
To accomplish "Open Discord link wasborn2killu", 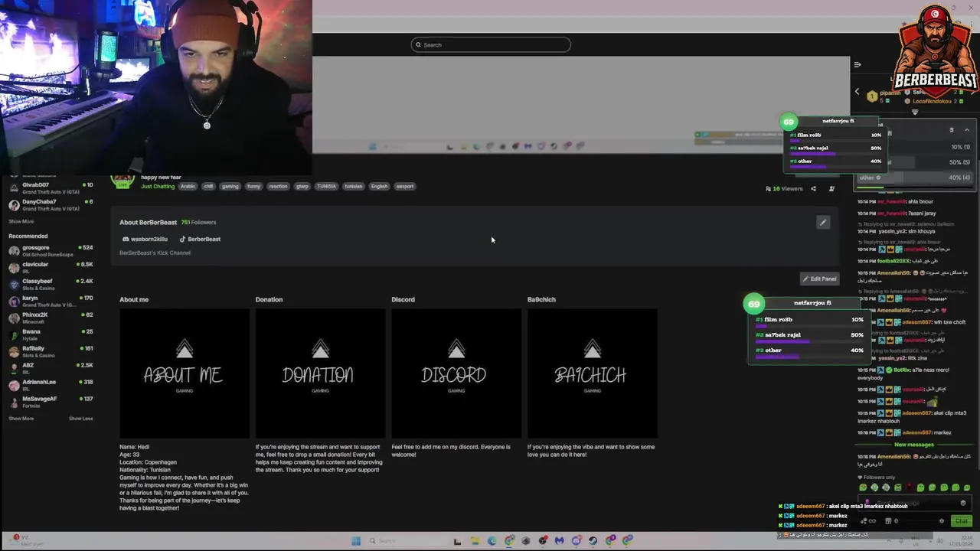I will point(145,239).
